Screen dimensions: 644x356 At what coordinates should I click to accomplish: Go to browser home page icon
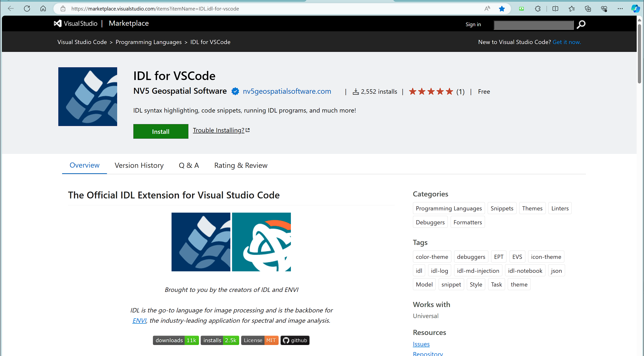tap(43, 9)
